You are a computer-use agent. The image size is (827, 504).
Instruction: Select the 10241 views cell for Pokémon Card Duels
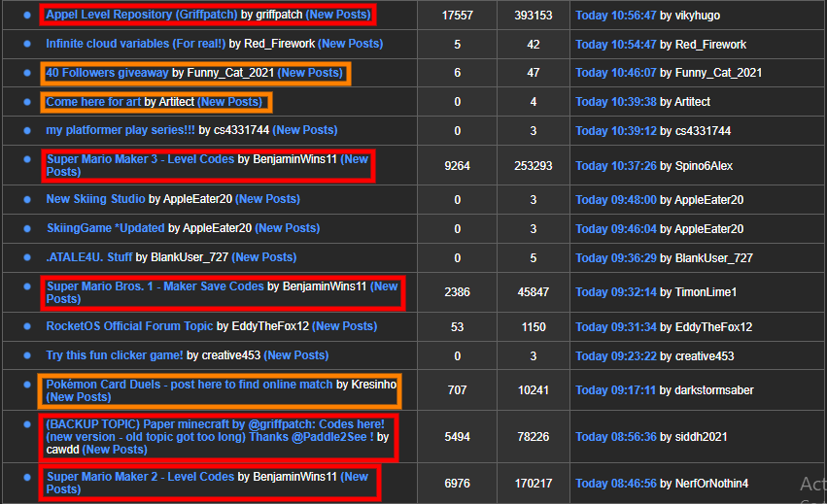[534, 390]
